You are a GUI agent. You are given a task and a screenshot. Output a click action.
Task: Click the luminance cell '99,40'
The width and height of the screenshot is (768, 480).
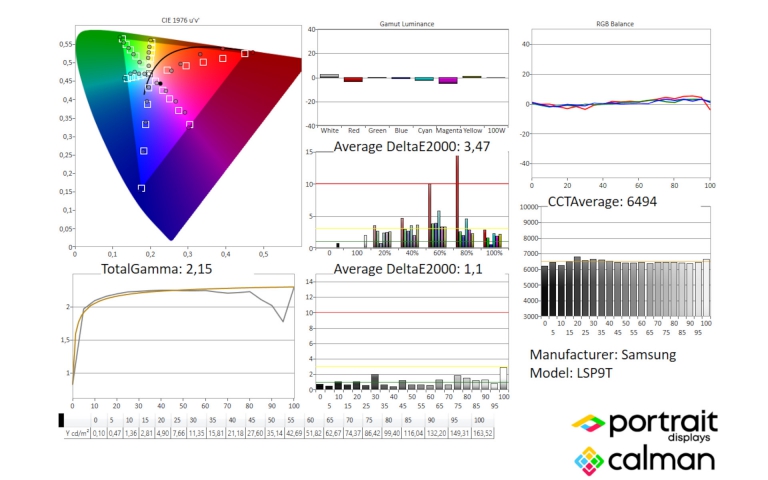tap(392, 433)
